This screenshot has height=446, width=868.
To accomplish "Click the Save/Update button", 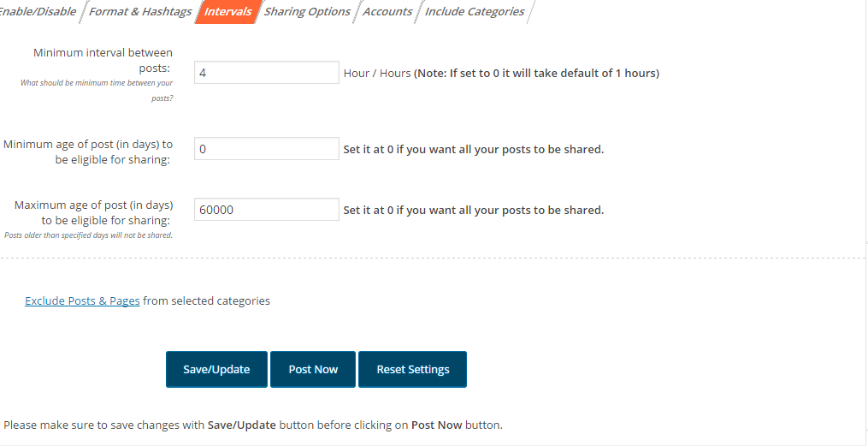I will point(216,370).
